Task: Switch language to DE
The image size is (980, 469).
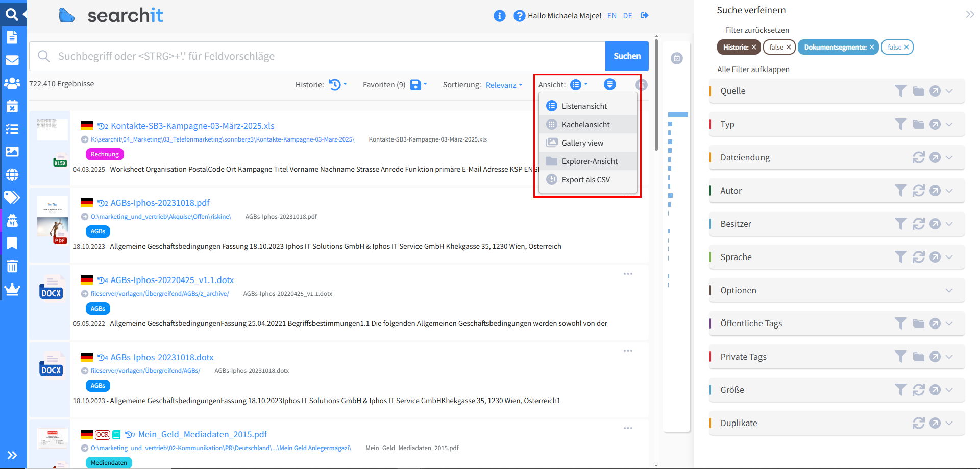Action: point(628,16)
